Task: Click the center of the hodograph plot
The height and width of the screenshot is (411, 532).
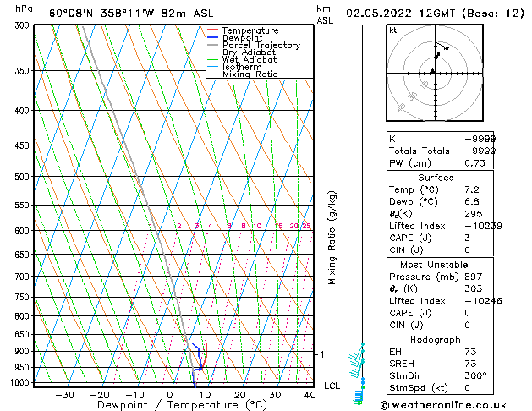Action: pos(432,72)
